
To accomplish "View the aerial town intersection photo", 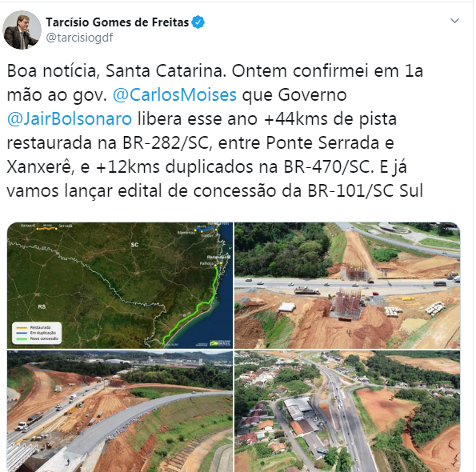I will (x=347, y=411).
